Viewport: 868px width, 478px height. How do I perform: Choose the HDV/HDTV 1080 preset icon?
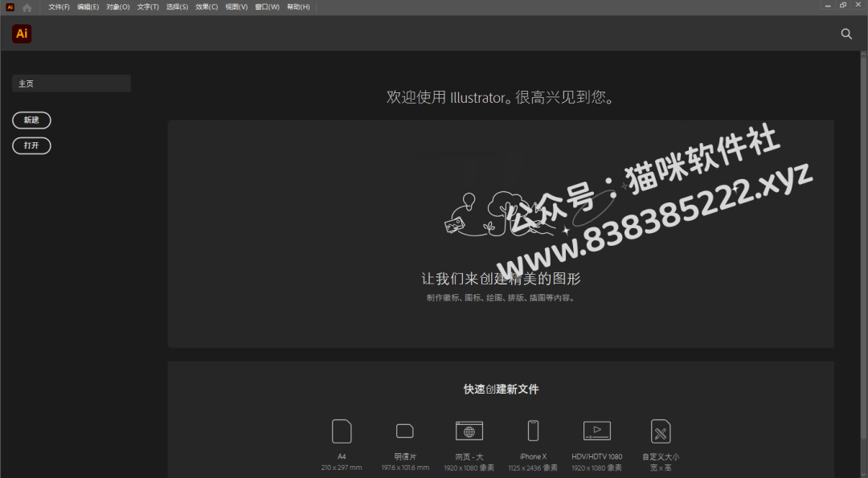click(596, 431)
